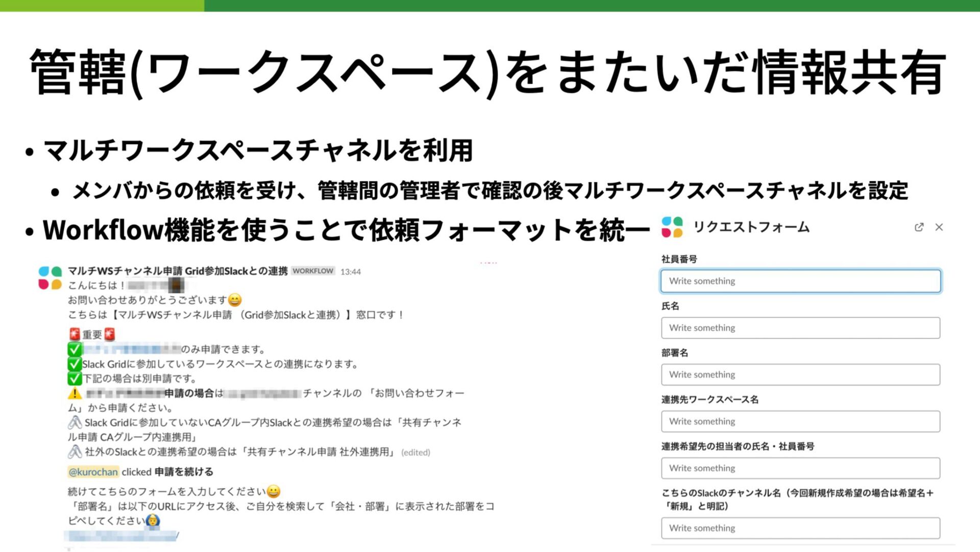Viewport: 980px width, 552px height.
Task: Click the line 続けてこちらのフォームを入力してください
Action: [x=174, y=492]
